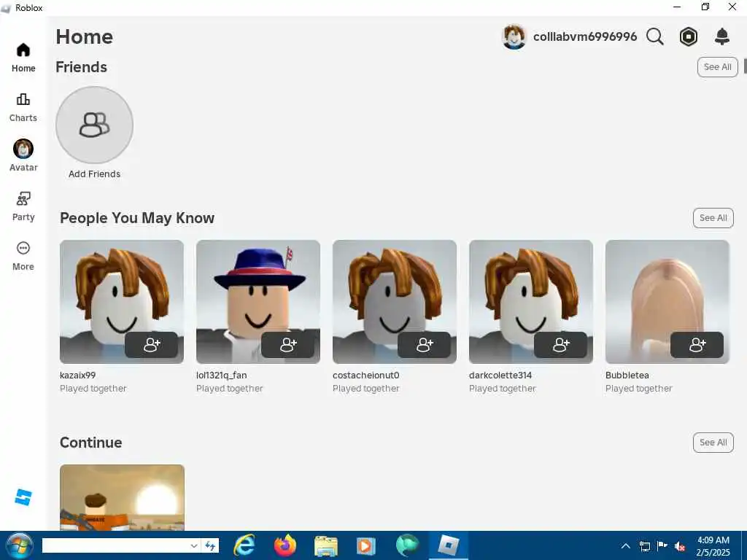Open the game thumbnail under Continue
This screenshot has width=747, height=560.
click(x=122, y=497)
